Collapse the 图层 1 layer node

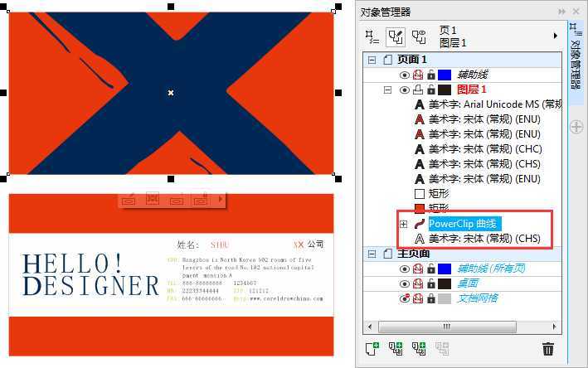pos(388,90)
